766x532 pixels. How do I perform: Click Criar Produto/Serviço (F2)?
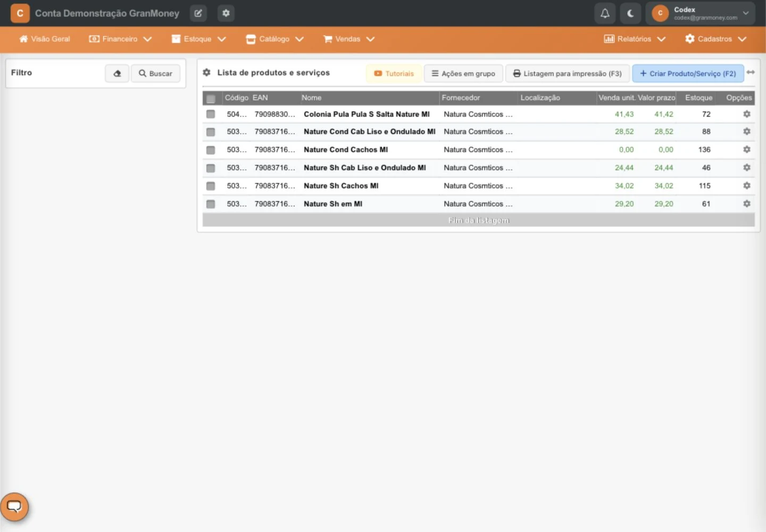(x=688, y=73)
